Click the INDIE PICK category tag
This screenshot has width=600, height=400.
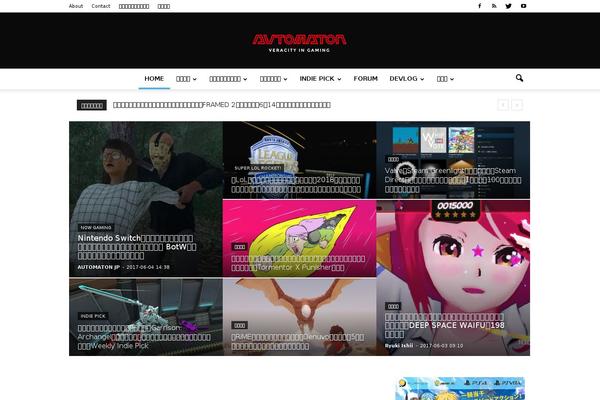[93, 316]
